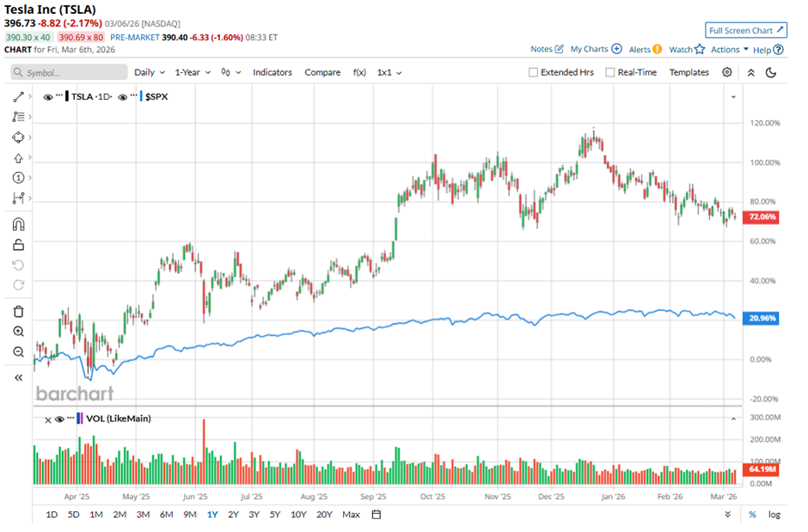Expand the Actions dropdown menu
The image size is (808, 532).
pos(730,50)
